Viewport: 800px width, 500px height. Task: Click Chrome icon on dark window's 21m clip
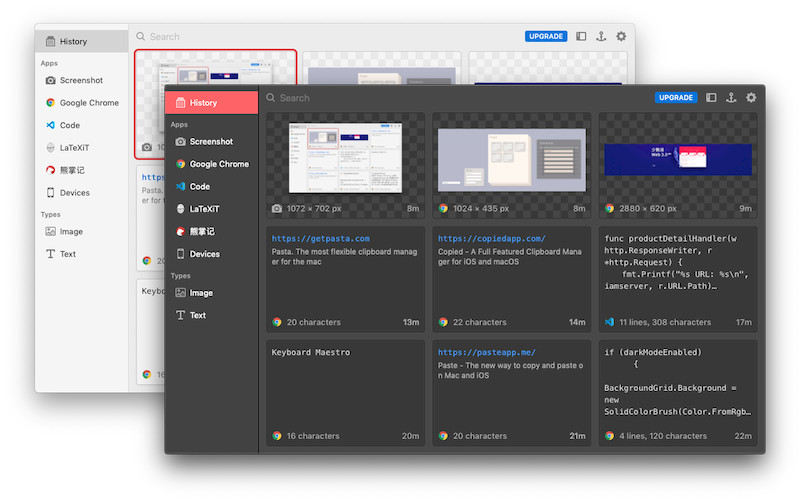[443, 436]
